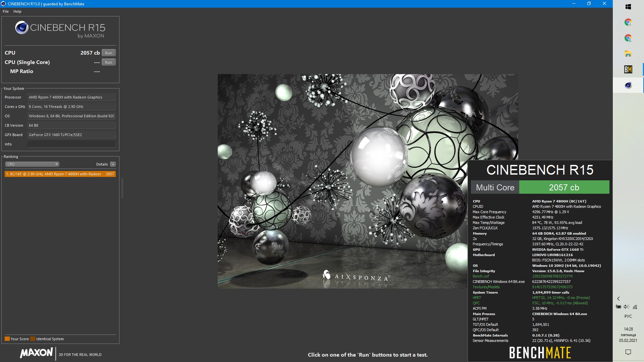Click the CPU score 2057 cb
Image resolution: width=644 pixels, height=362 pixels.
point(90,53)
